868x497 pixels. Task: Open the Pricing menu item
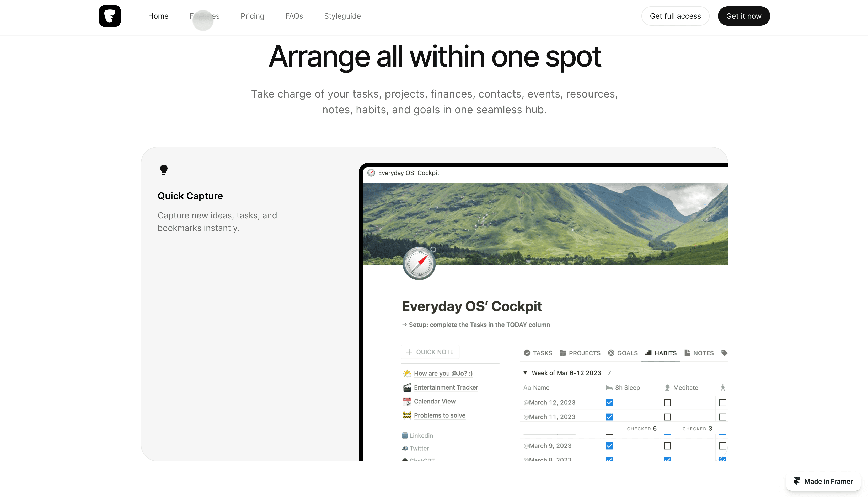pyautogui.click(x=252, y=16)
